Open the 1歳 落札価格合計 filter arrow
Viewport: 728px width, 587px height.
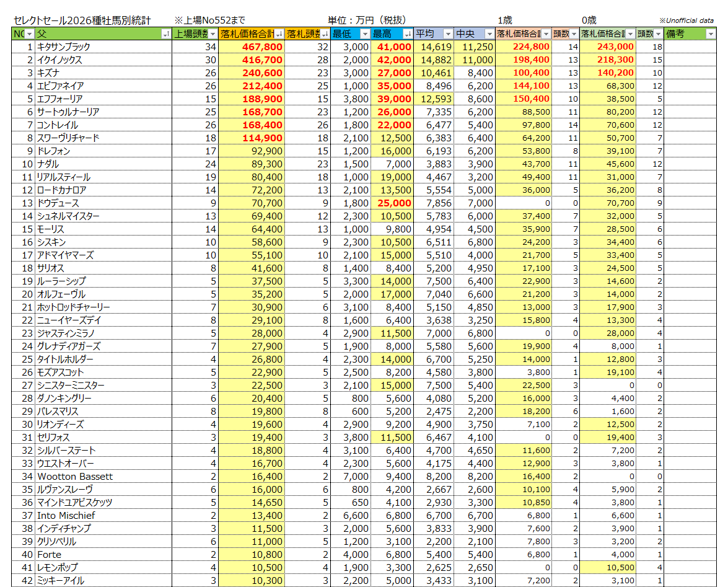click(x=546, y=34)
